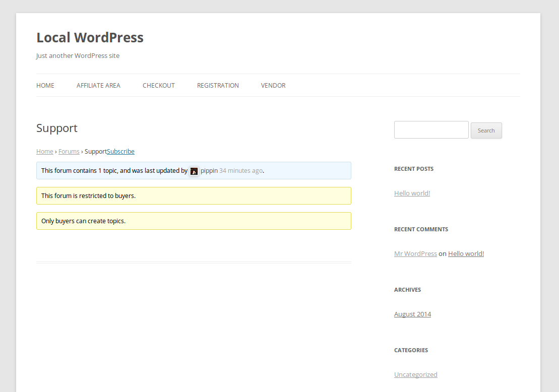Select CHECKOUT in the navigation bar
Viewport: 559px width, 392px height.
click(158, 86)
